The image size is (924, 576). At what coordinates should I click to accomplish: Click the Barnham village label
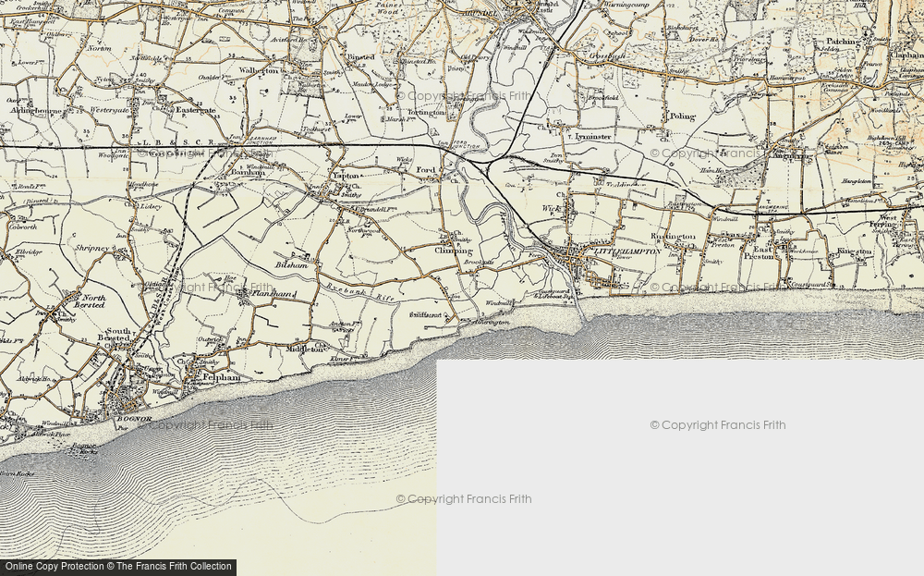[249, 173]
